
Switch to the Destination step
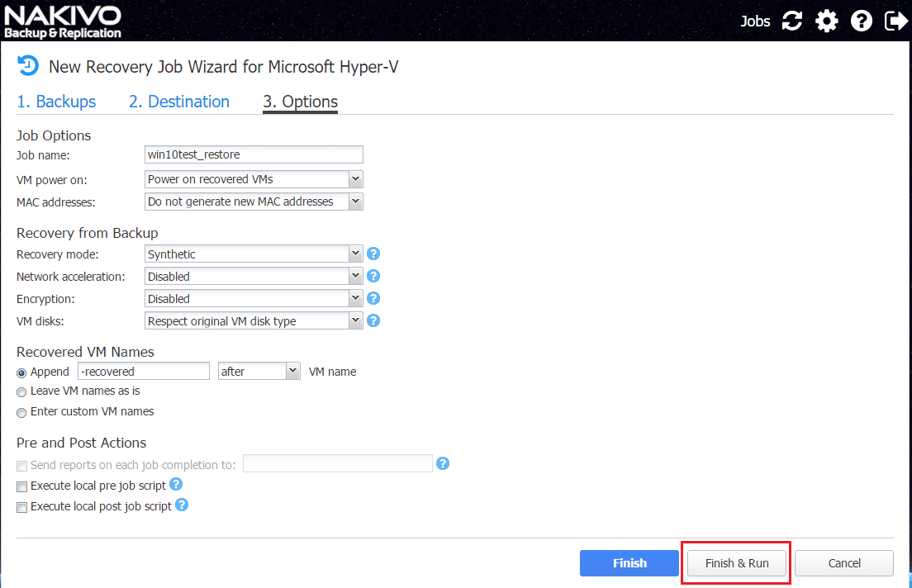point(178,102)
